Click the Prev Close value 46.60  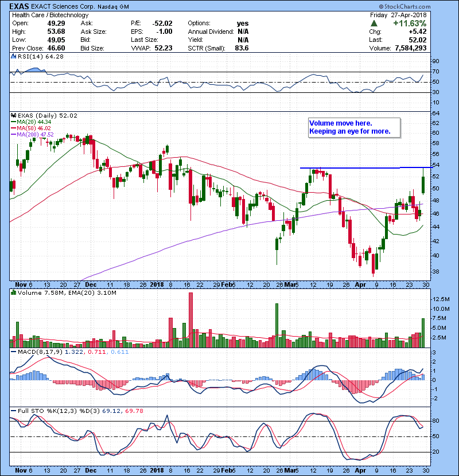point(56,48)
